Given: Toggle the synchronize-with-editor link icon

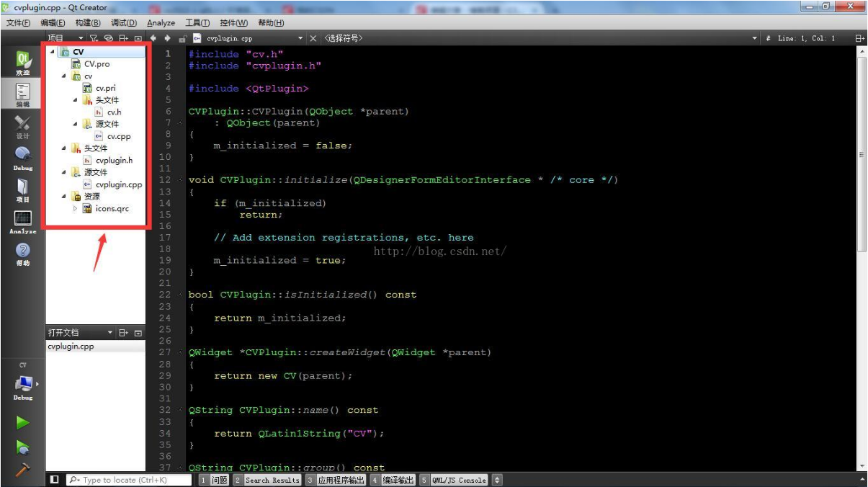Looking at the screenshot, I should [x=109, y=38].
